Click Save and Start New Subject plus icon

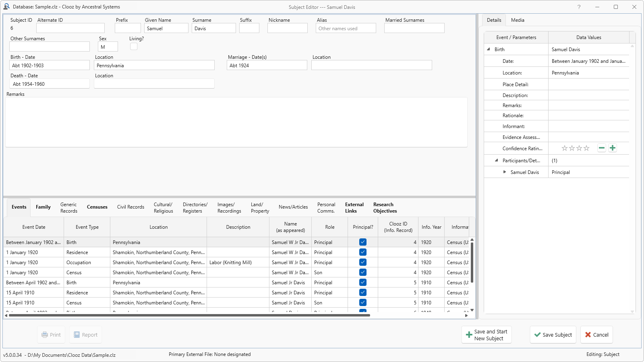[469, 335]
